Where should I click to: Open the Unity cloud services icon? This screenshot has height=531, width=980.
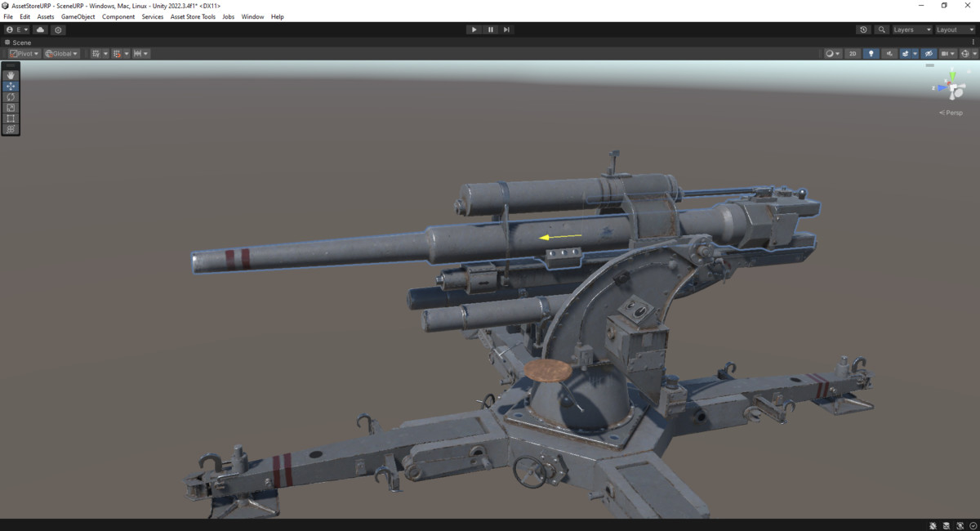39,29
